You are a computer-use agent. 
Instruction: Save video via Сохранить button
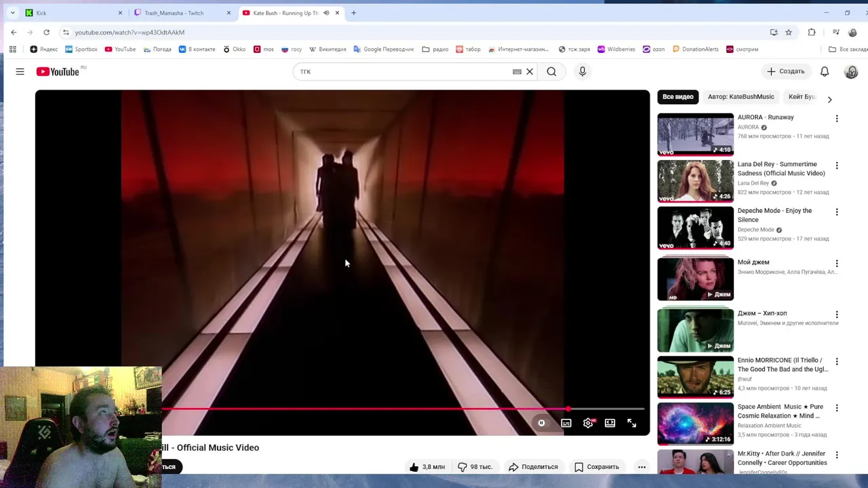click(x=597, y=467)
